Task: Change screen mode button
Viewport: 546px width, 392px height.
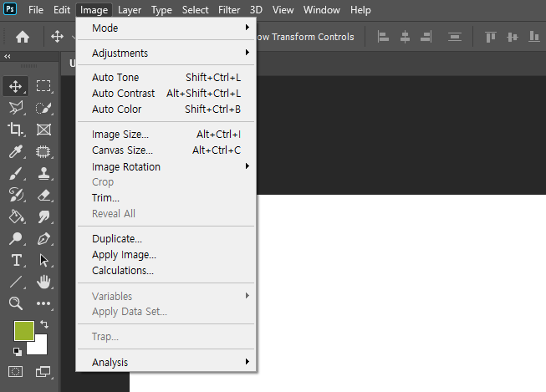Action: (x=43, y=371)
